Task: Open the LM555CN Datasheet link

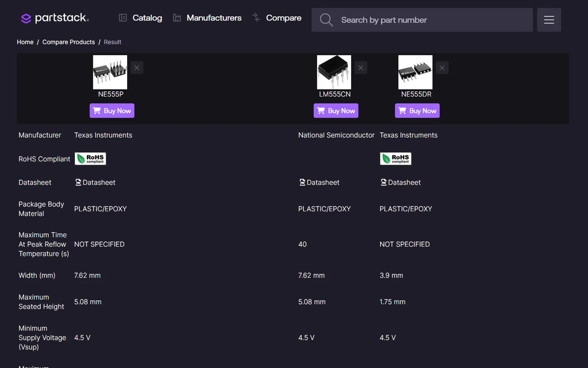Action: (319, 183)
